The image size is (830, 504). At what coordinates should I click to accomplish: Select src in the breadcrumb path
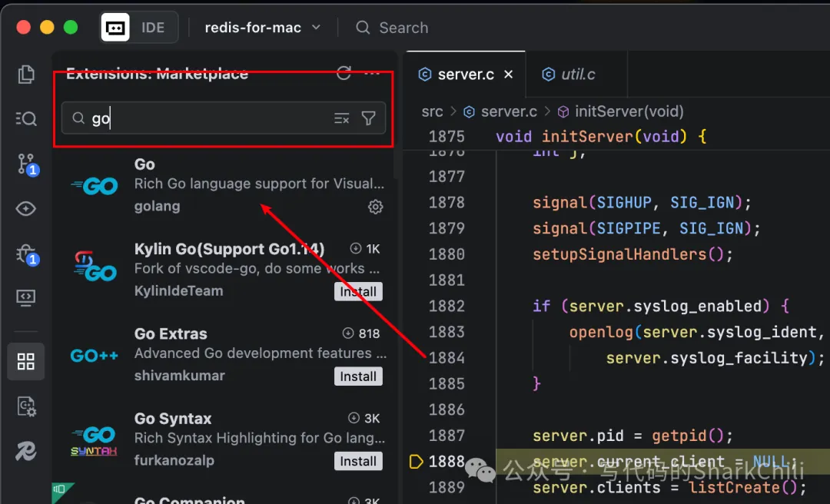click(x=432, y=111)
